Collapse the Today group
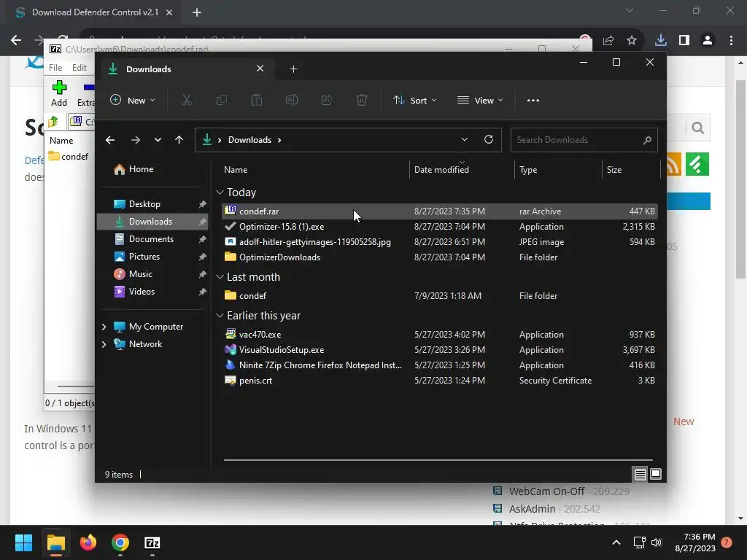Screen dimensions: 747x560 click(x=220, y=192)
